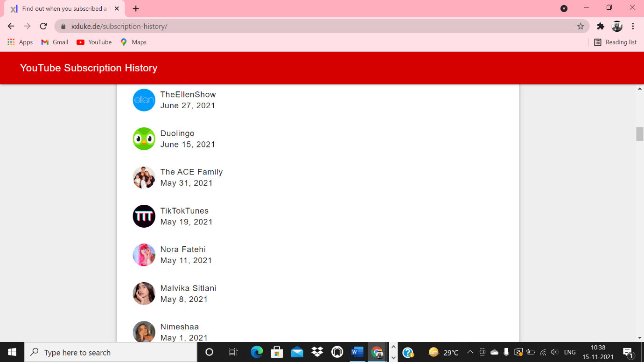Open Chrome three-dot menu
Viewport: 644px width, 362px height.
coord(633,26)
